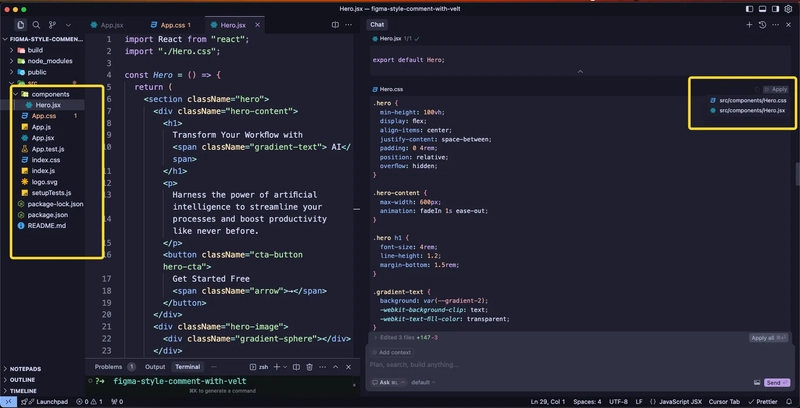Image resolution: width=800 pixels, height=408 pixels.
Task: Open chat history clock icon
Action: 762,24
